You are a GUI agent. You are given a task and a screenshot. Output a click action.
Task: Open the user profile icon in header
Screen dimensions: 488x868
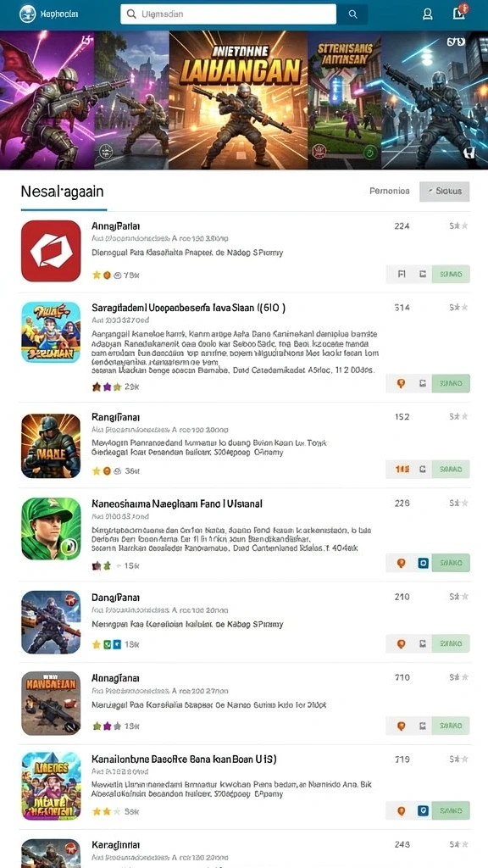pyautogui.click(x=427, y=14)
